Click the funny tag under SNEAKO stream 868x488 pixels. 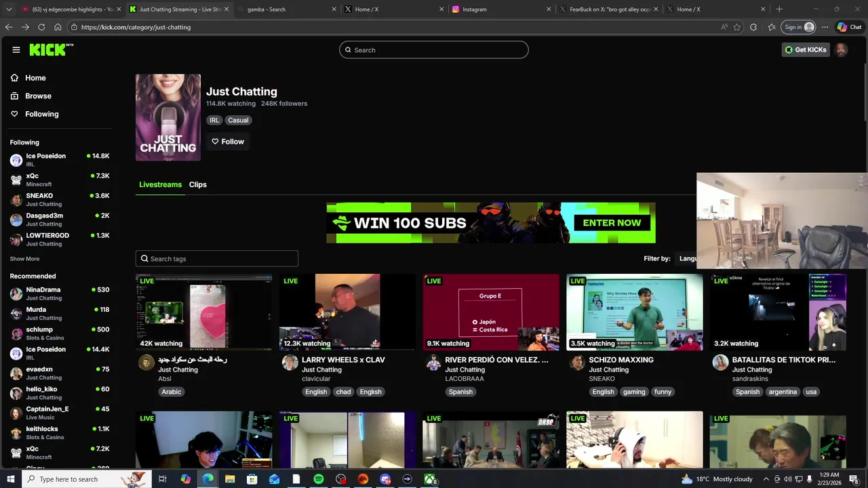[x=663, y=392]
